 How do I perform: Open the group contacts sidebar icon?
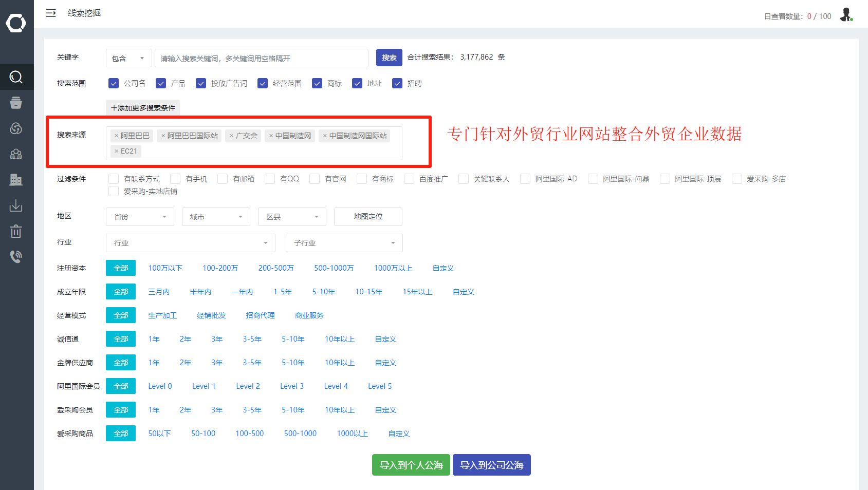[x=16, y=154]
